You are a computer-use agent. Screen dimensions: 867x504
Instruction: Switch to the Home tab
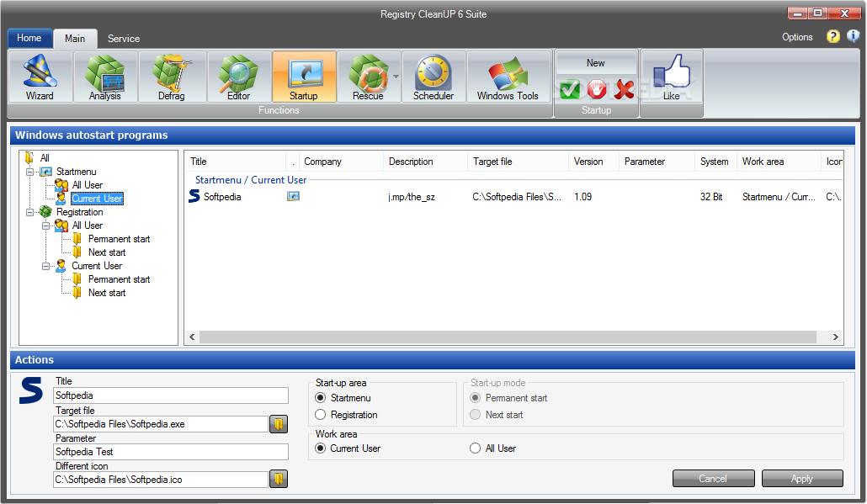click(29, 38)
